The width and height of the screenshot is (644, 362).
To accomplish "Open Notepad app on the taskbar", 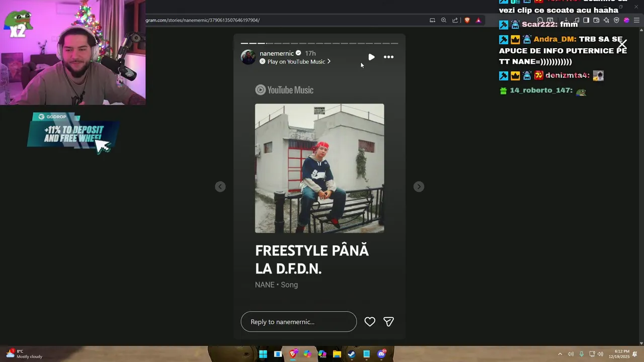I will 366,354.
